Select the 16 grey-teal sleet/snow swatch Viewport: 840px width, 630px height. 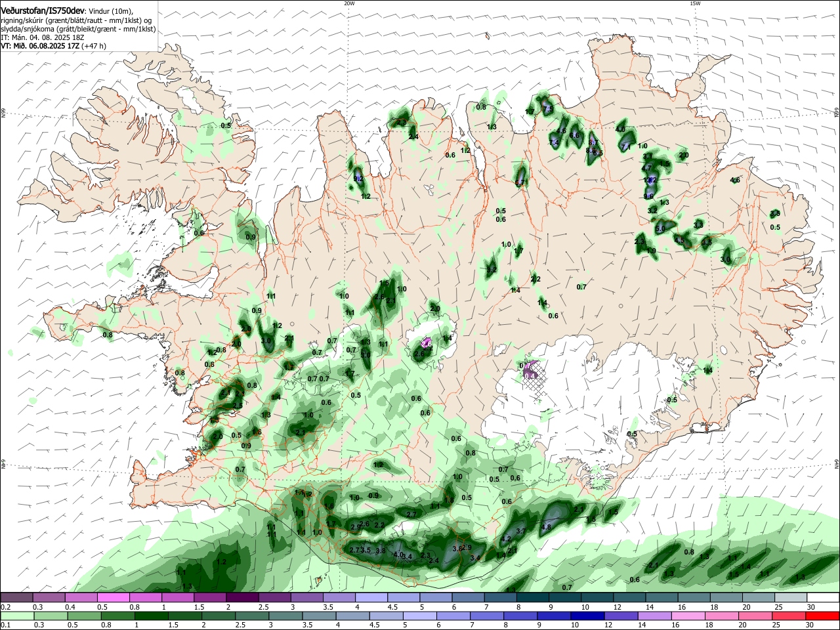pyautogui.click(x=694, y=598)
